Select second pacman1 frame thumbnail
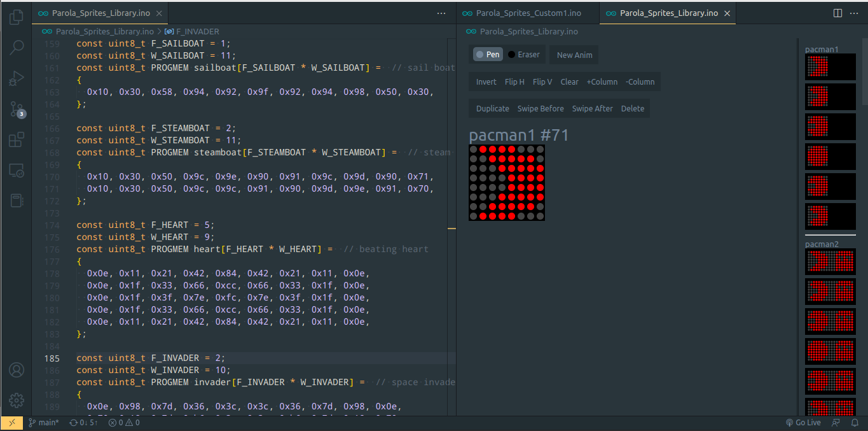868x431 pixels. click(x=830, y=96)
